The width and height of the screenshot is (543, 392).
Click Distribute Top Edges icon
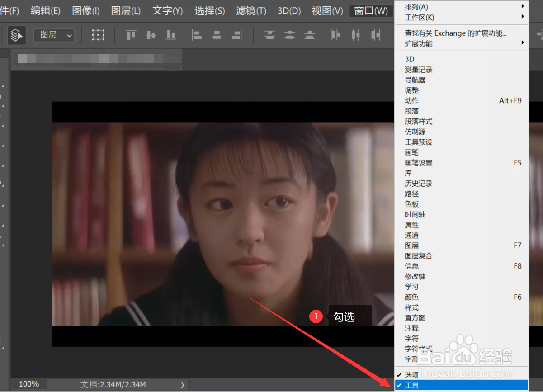point(270,35)
